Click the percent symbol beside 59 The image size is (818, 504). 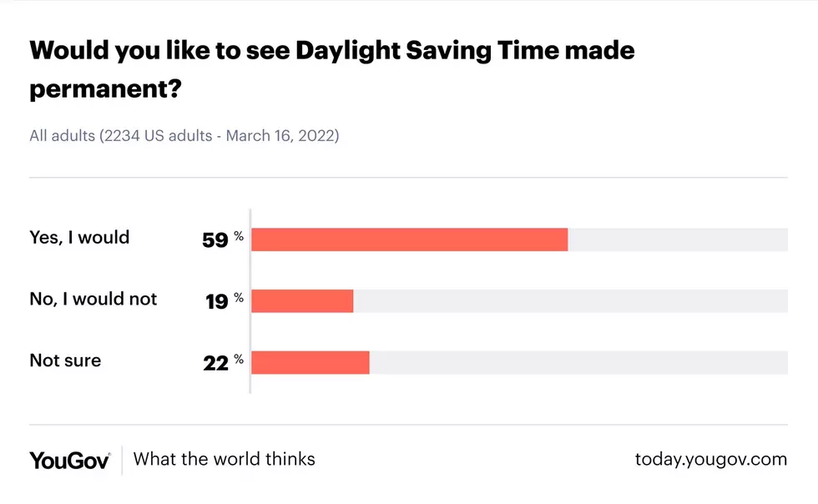[239, 236]
